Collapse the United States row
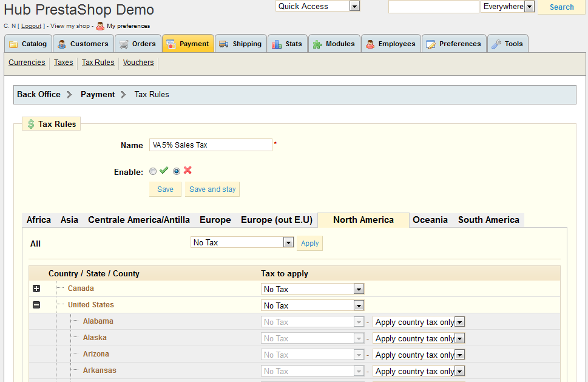The height and width of the screenshot is (382, 588). [x=36, y=305]
